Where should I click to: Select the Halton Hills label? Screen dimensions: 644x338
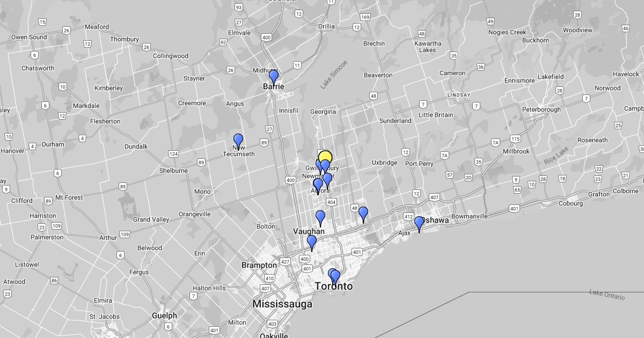[x=209, y=288]
